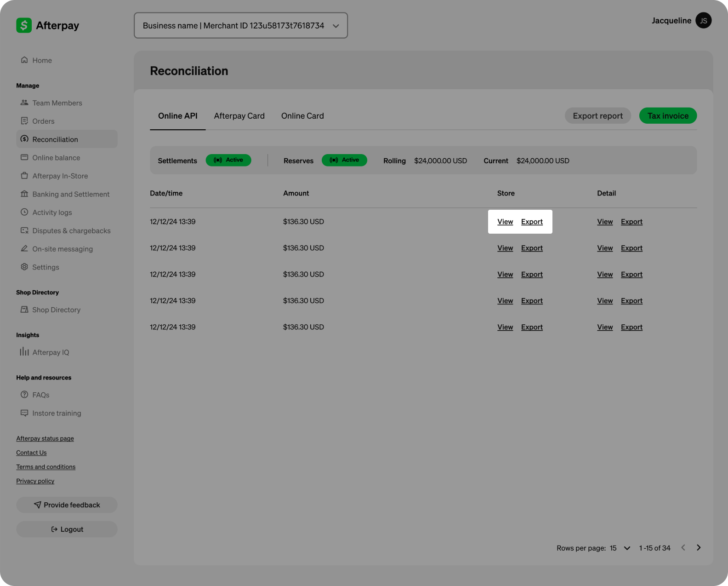Click the JS user avatar
Image resolution: width=728 pixels, height=586 pixels.
703,20
